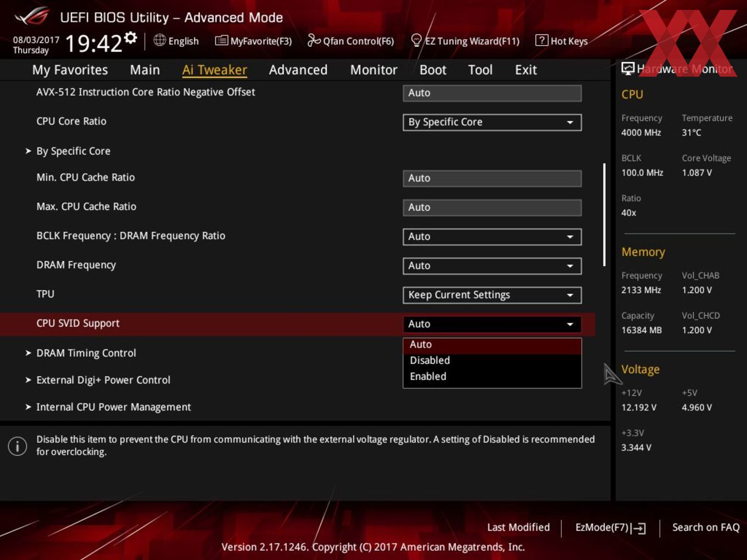Click the info icon beside help text
Screen dimensions: 747x560
18,446
